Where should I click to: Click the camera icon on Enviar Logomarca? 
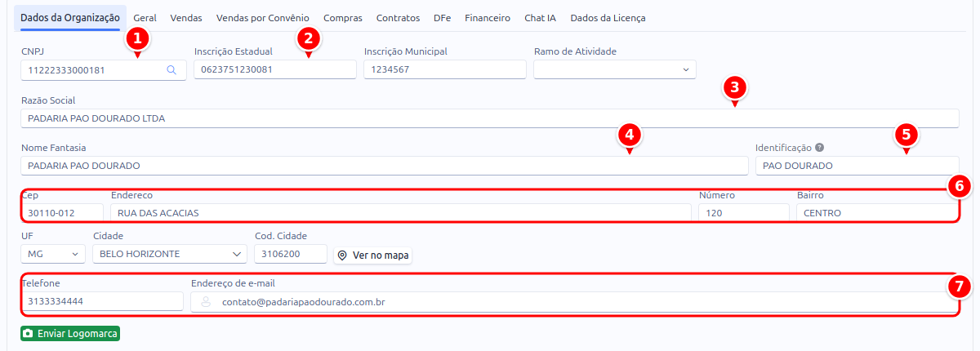(29, 334)
